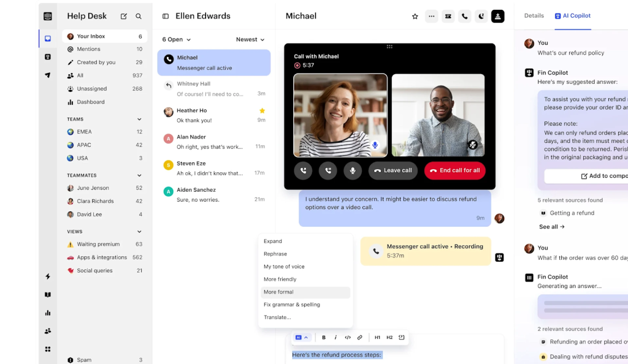Open the '6 Open' conversation filter dropdown

pyautogui.click(x=175, y=39)
